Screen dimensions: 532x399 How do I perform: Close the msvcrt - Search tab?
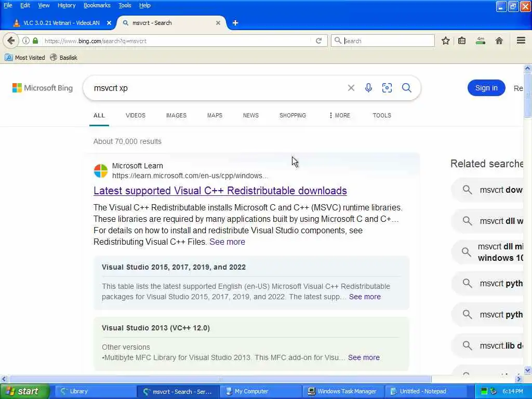pyautogui.click(x=218, y=23)
